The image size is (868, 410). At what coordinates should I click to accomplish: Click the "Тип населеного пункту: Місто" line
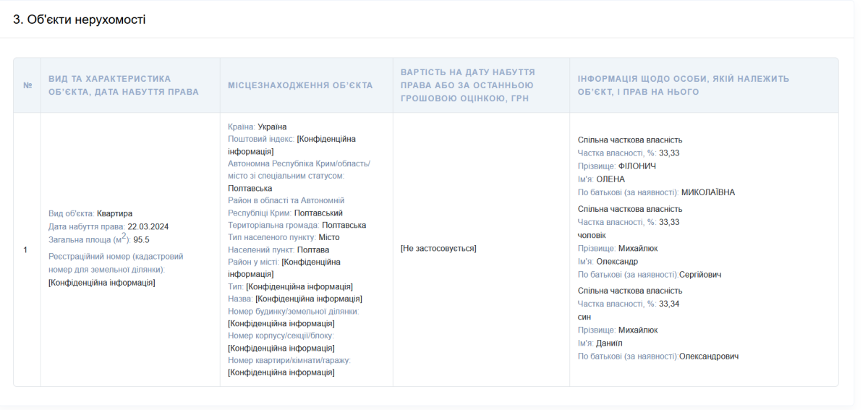tap(284, 237)
